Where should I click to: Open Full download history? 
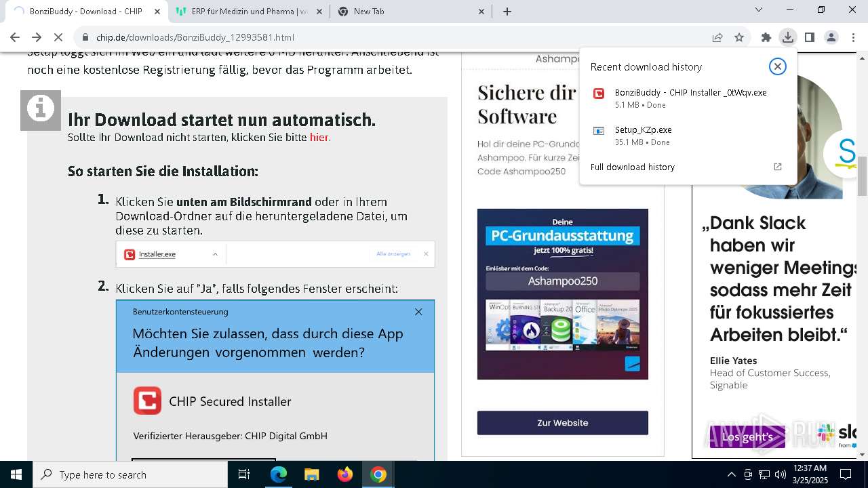(633, 167)
